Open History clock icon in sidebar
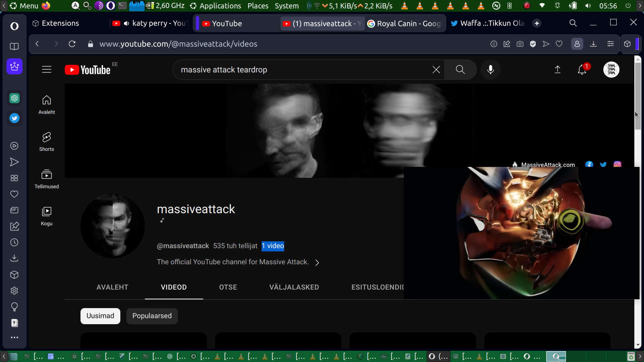644x362 pixels. (14, 243)
